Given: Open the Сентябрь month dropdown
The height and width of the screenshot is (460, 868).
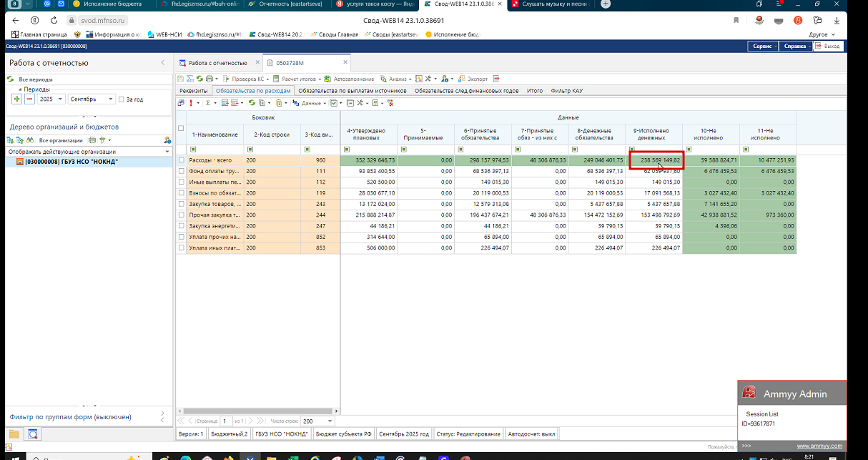Looking at the screenshot, I should pyautogui.click(x=110, y=99).
